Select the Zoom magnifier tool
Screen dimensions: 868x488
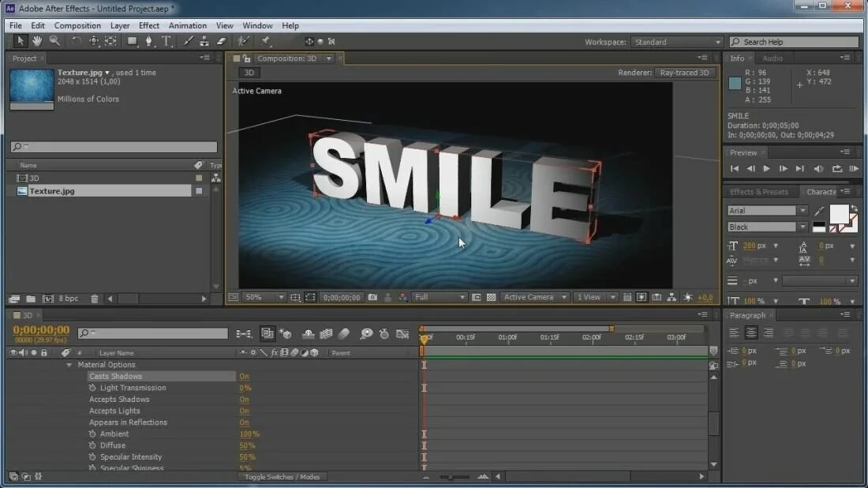coord(54,41)
